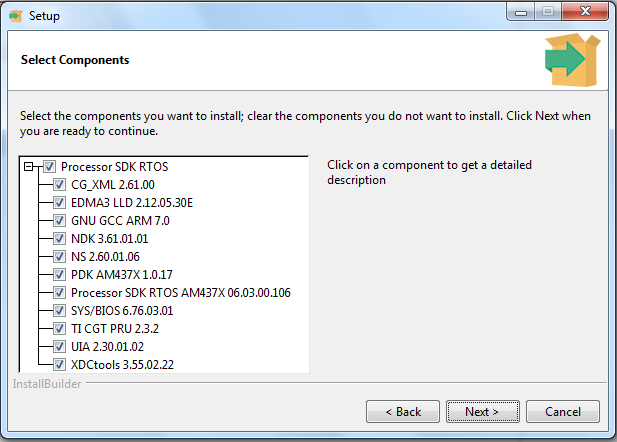
Task: Cancel the setup wizard
Action: click(x=561, y=411)
